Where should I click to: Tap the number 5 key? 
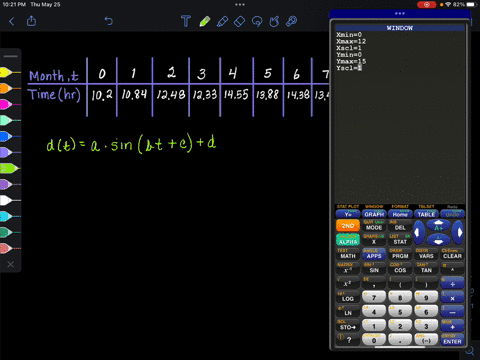click(x=400, y=311)
